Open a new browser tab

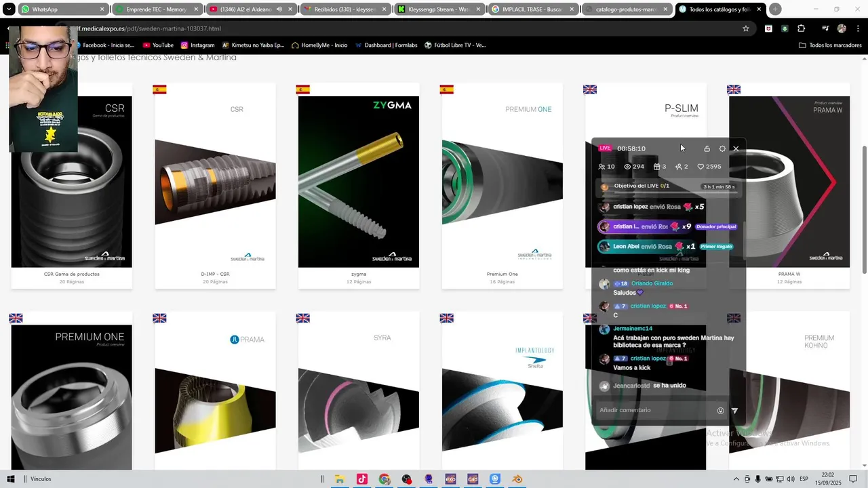pos(775,9)
